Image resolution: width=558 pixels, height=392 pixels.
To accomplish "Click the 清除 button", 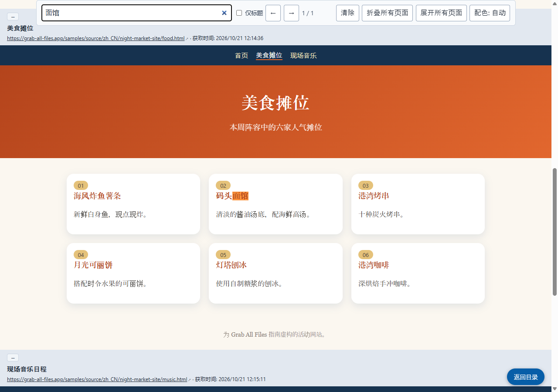I will click(x=347, y=13).
